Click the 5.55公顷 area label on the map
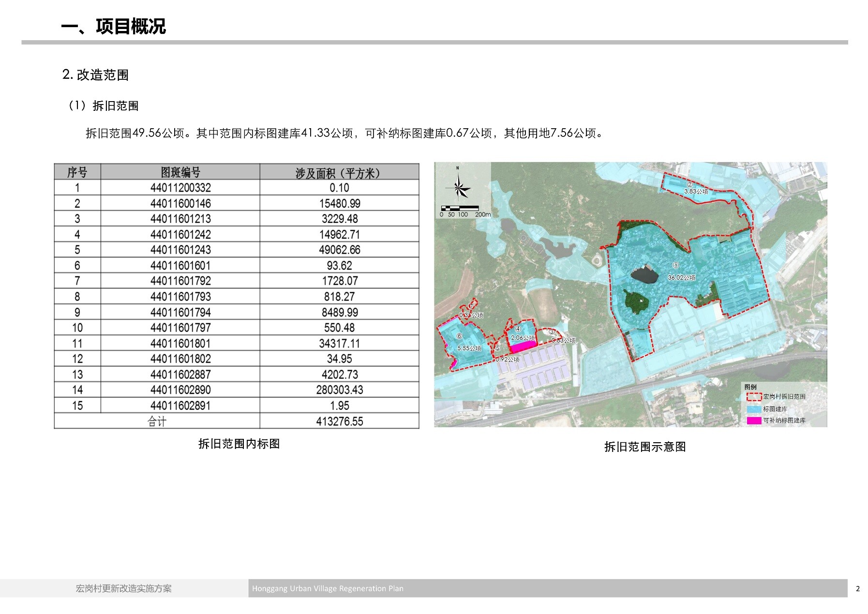The image size is (868, 614). coord(469,348)
